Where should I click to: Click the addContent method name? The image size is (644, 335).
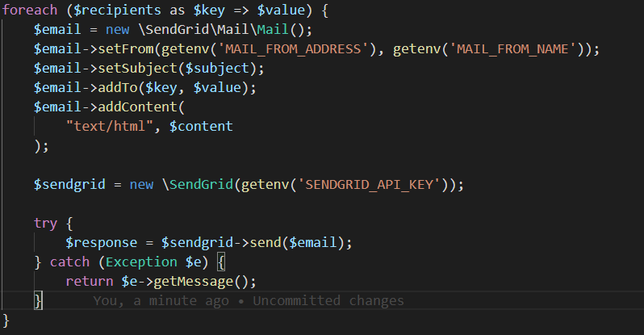[137, 107]
